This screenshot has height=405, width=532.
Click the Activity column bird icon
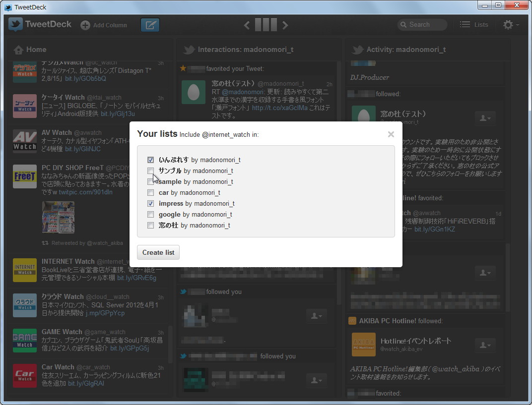pos(357,50)
